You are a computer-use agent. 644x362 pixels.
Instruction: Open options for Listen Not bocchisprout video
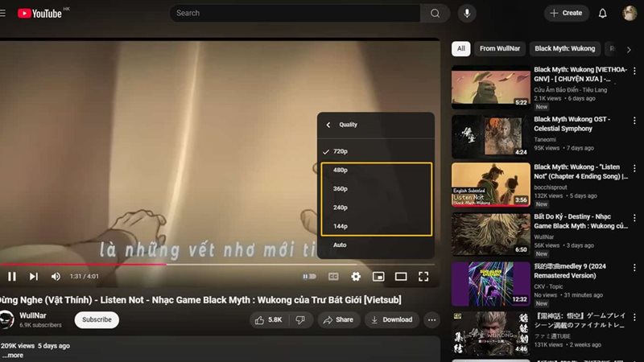pyautogui.click(x=634, y=168)
